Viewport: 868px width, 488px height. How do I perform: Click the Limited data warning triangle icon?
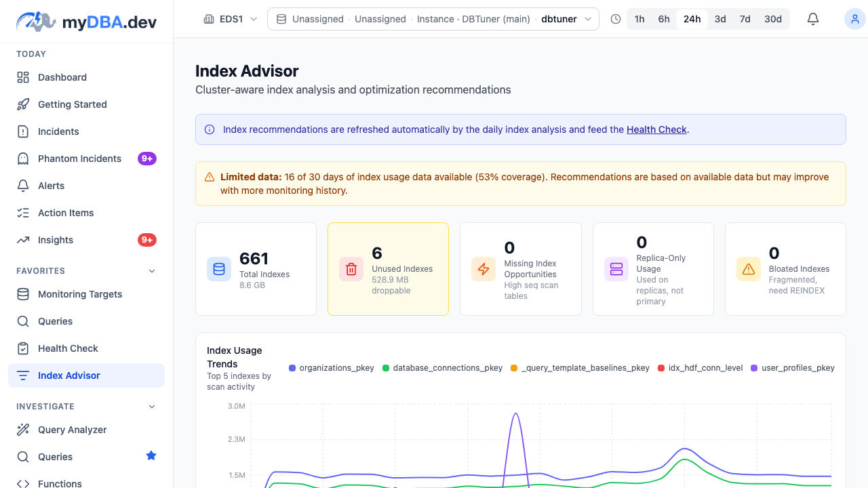210,177
